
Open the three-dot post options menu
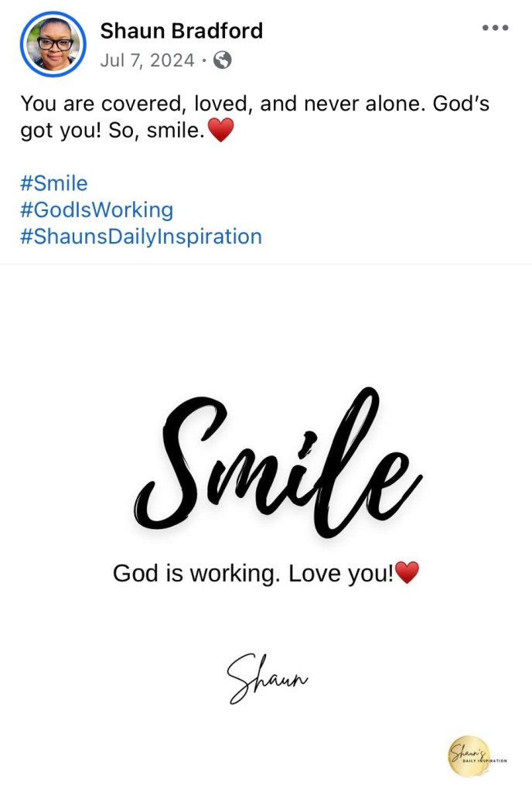(495, 28)
